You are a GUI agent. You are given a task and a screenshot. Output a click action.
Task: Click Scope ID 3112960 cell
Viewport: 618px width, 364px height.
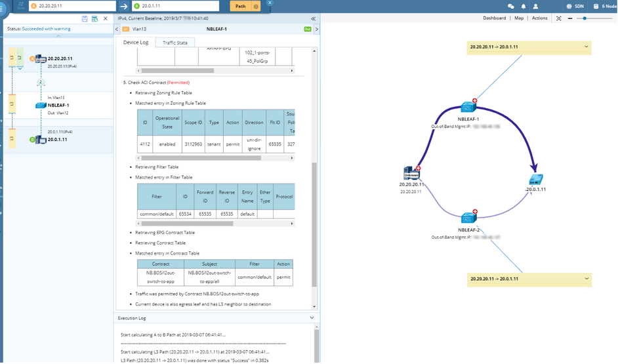tap(193, 144)
